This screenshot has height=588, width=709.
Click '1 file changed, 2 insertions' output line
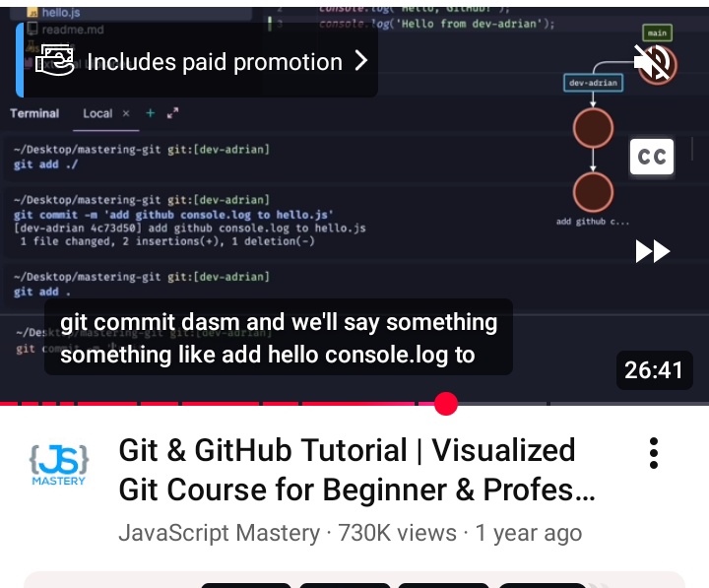pos(166,241)
